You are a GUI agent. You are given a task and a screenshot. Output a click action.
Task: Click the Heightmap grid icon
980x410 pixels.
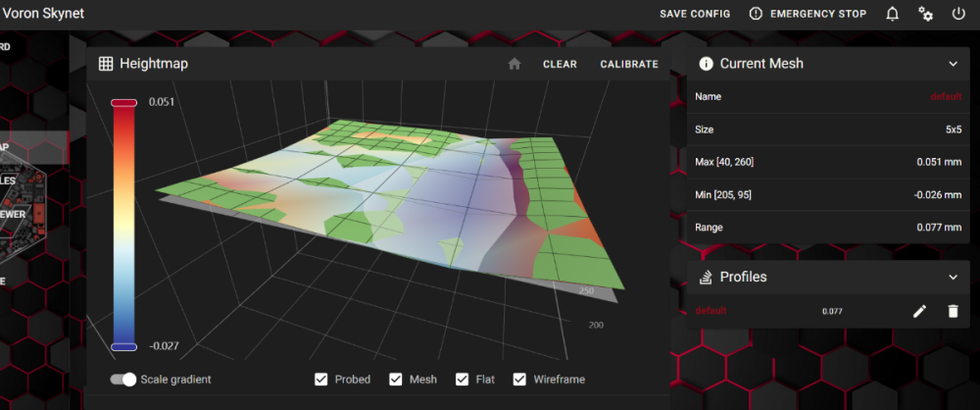106,63
